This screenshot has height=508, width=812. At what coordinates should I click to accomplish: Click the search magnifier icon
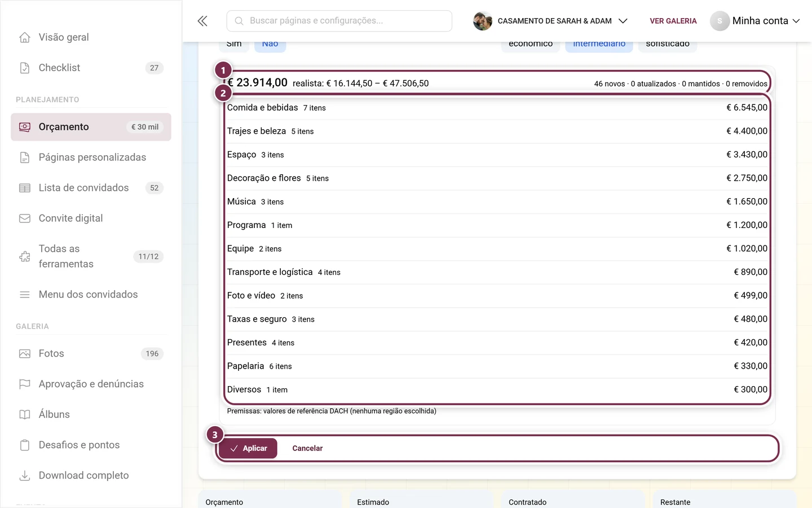pyautogui.click(x=239, y=21)
